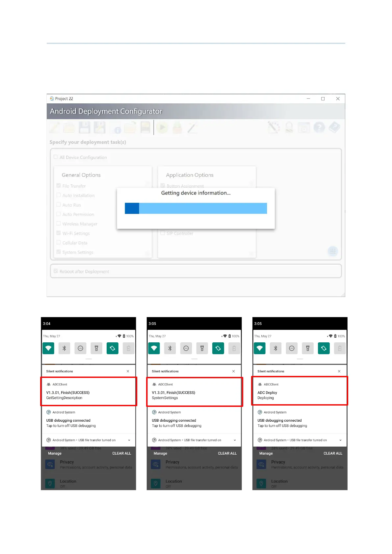The height and width of the screenshot is (554, 392).
Task: Tap battery saver tile on ADC Deploy phone
Action: (x=340, y=348)
